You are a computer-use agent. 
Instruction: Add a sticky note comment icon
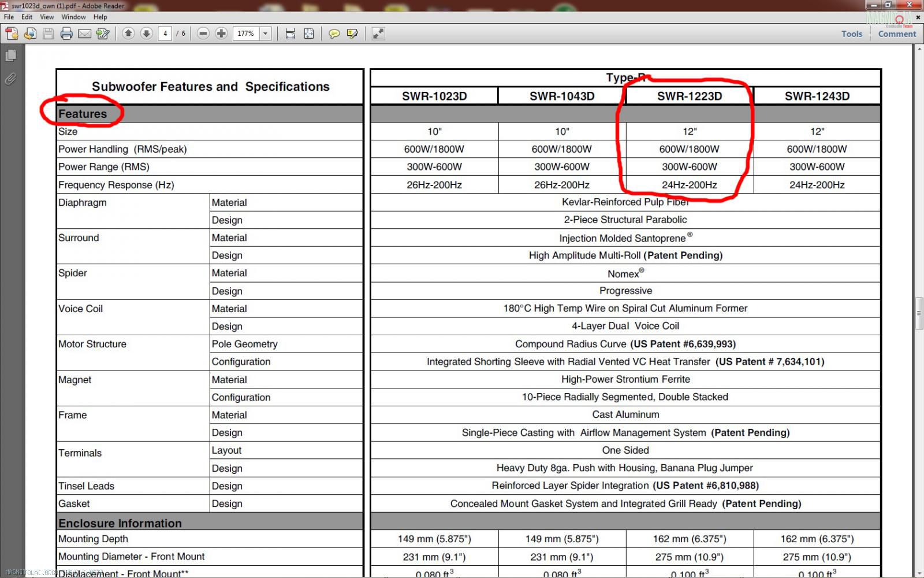click(334, 34)
